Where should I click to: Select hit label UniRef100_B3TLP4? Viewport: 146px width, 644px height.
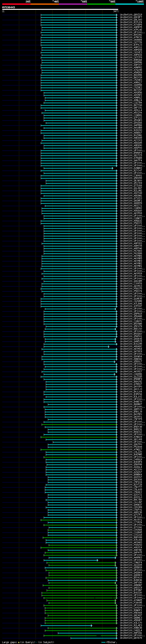click(x=131, y=22)
